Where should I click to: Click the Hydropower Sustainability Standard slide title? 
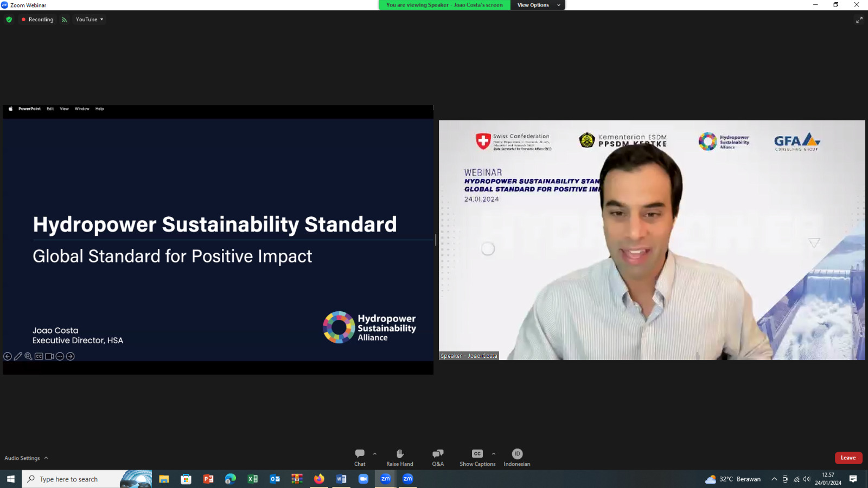click(x=215, y=224)
